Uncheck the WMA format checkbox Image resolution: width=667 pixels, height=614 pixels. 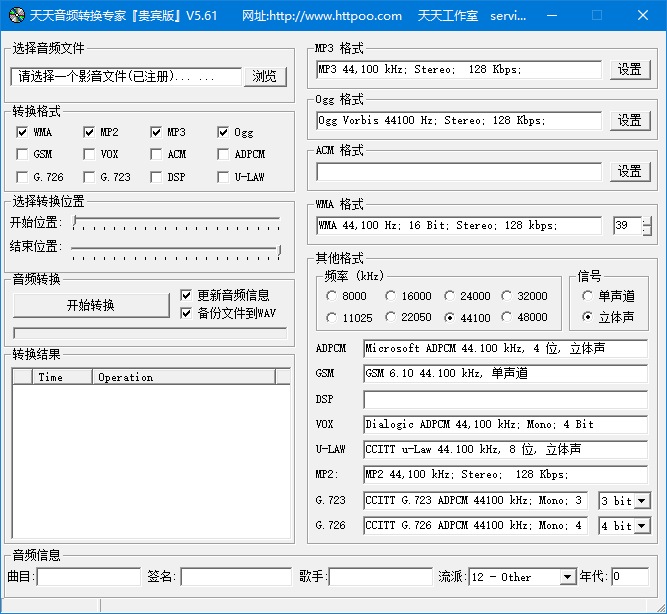pyautogui.click(x=22, y=132)
